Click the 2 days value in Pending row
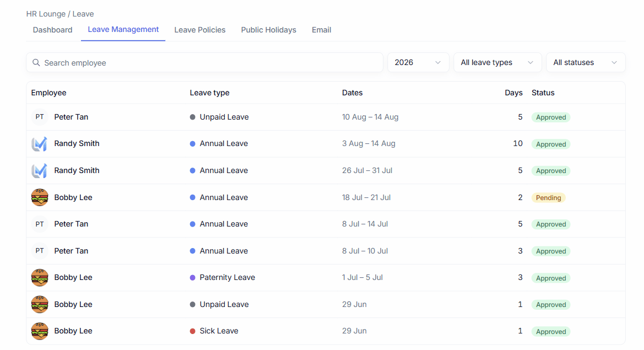Screen dimensions: 644x350 [x=520, y=197]
